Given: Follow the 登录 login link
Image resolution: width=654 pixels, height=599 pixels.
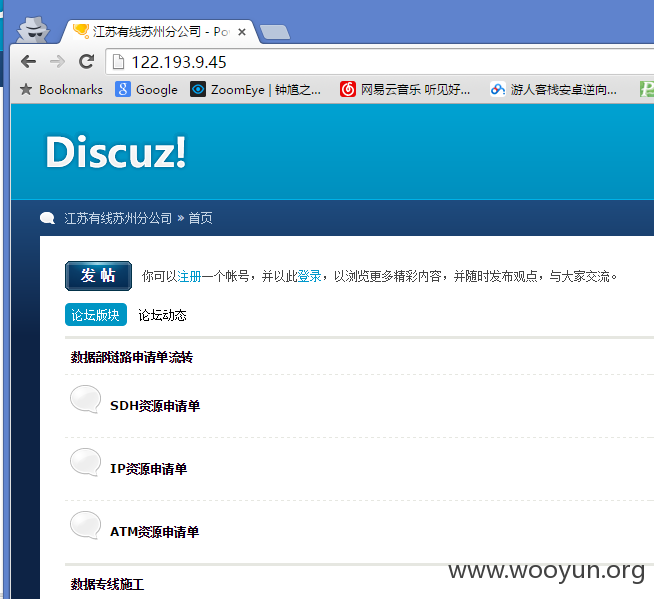Looking at the screenshot, I should [309, 276].
